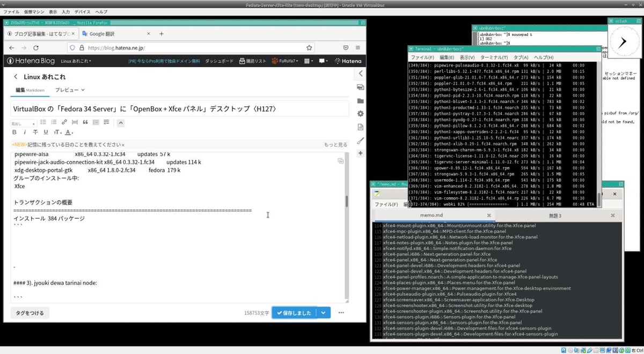
Task: Open the 購読リスト link
Action: (253, 61)
